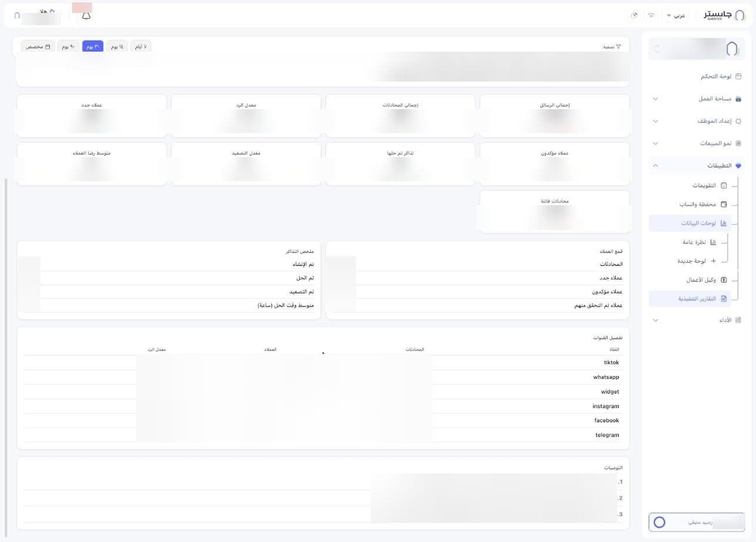Collapse the التطبيقات section chevron
This screenshot has height=542, width=756.
click(x=656, y=165)
